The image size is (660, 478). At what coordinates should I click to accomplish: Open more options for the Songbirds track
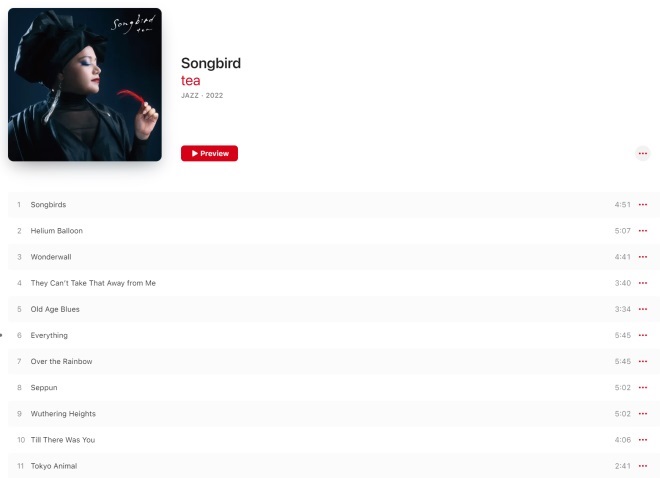[642, 205]
